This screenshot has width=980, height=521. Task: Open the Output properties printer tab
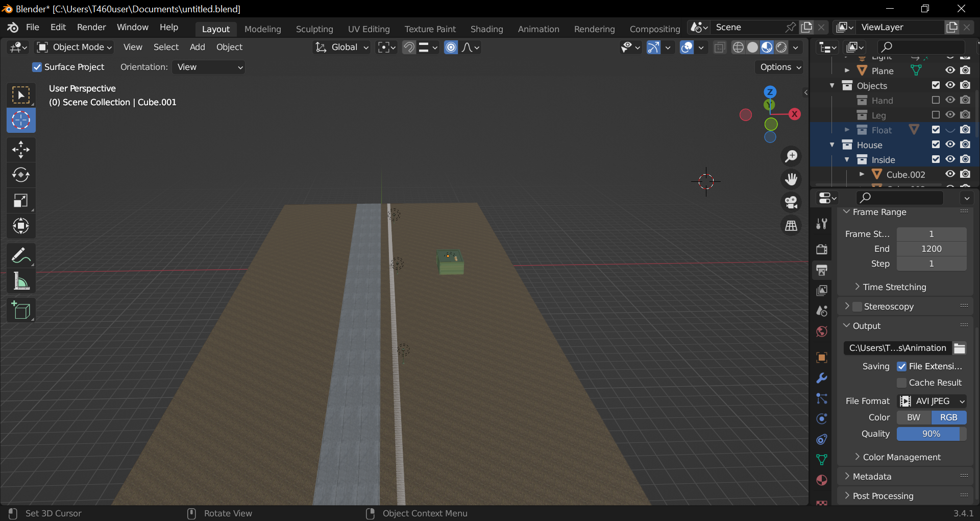pyautogui.click(x=822, y=270)
